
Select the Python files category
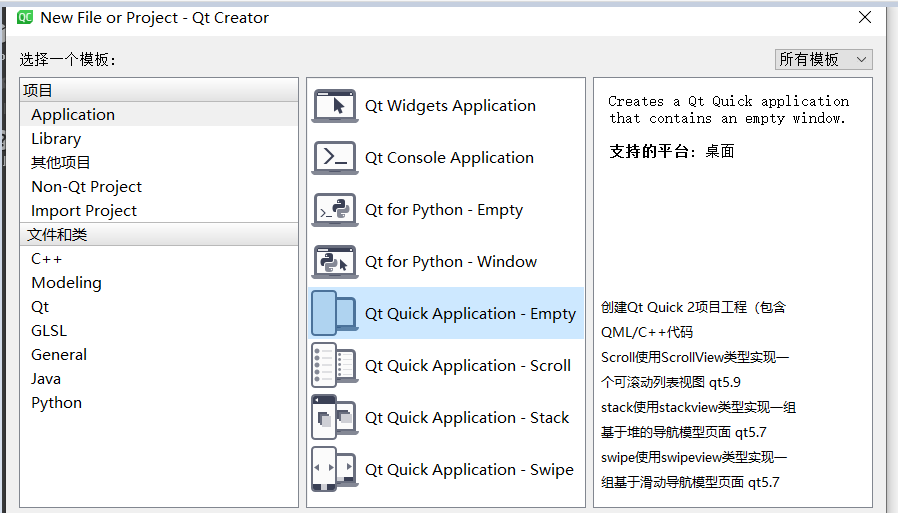[159, 403]
